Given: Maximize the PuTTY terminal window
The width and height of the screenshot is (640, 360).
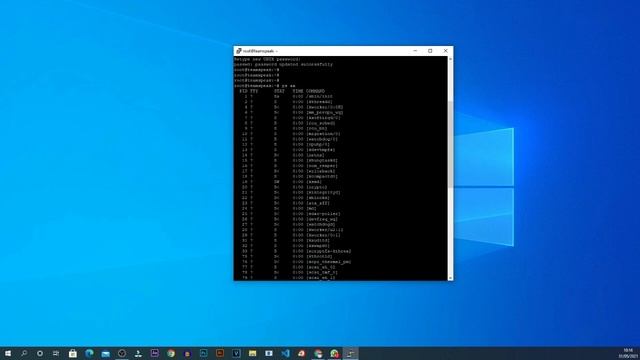Looking at the screenshot, I should 430,51.
